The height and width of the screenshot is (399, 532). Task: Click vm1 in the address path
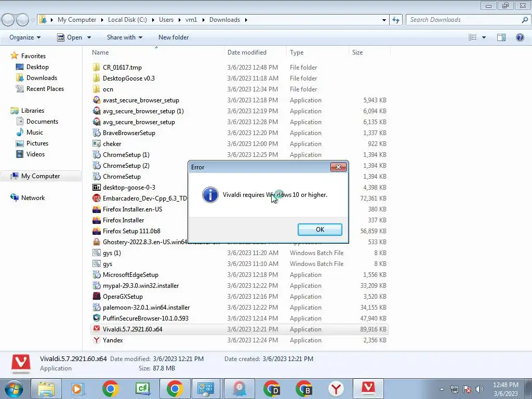[191, 20]
